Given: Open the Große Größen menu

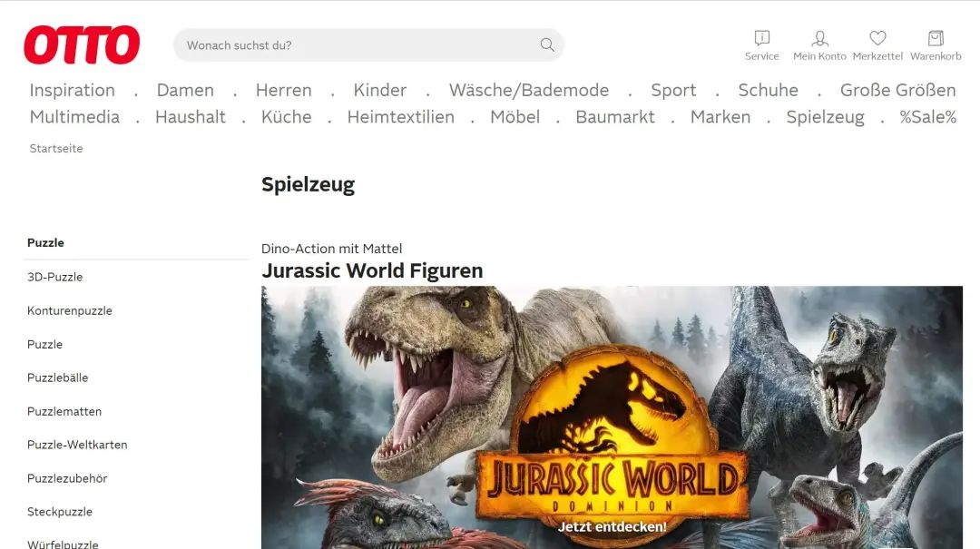Looking at the screenshot, I should point(898,90).
